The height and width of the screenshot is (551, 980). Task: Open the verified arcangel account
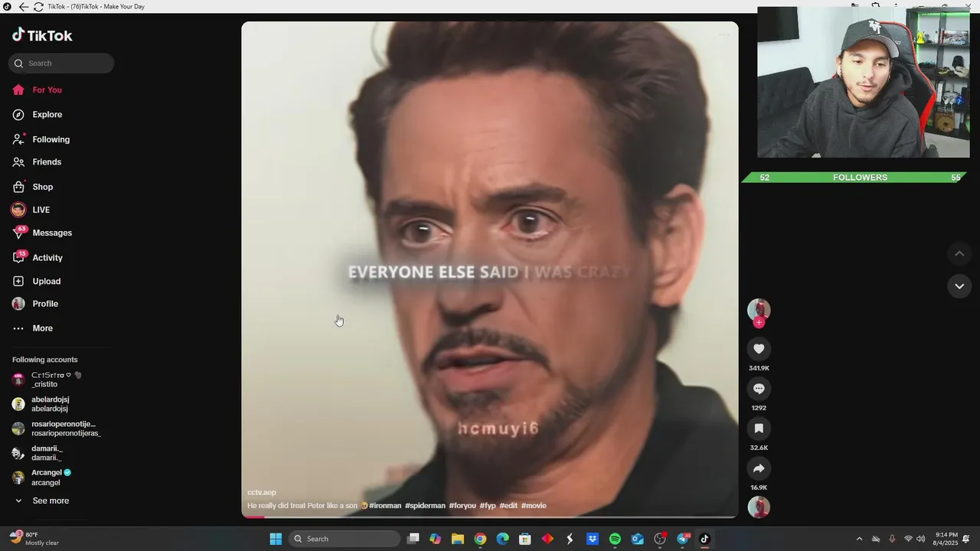(42, 478)
